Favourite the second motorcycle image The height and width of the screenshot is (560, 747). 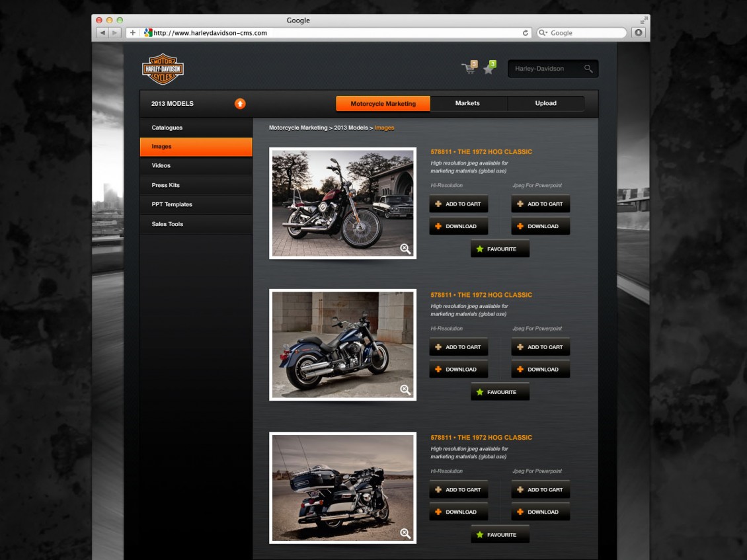[500, 392]
